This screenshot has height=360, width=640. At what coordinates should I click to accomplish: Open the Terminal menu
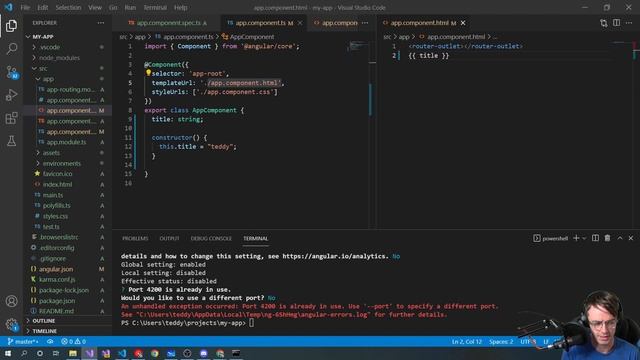[x=155, y=8]
